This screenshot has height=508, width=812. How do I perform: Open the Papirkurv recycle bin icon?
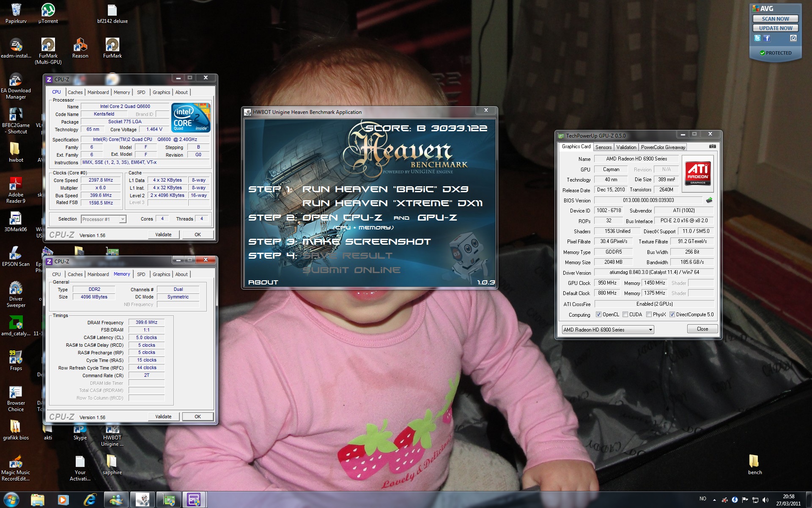(x=16, y=13)
